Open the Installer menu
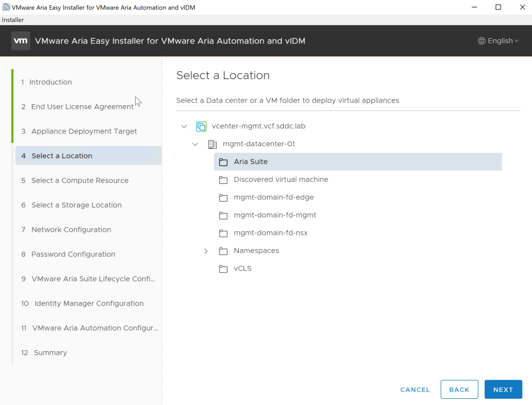 click(13, 20)
